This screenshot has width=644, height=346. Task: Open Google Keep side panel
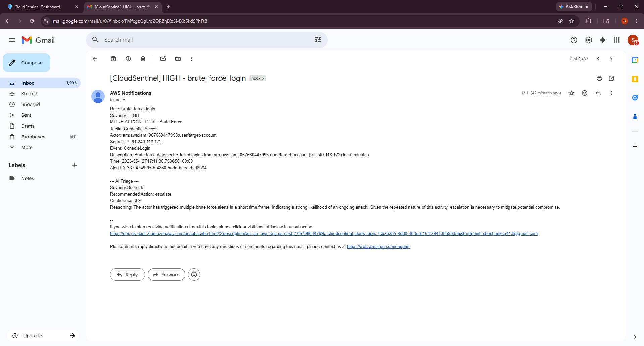click(635, 79)
